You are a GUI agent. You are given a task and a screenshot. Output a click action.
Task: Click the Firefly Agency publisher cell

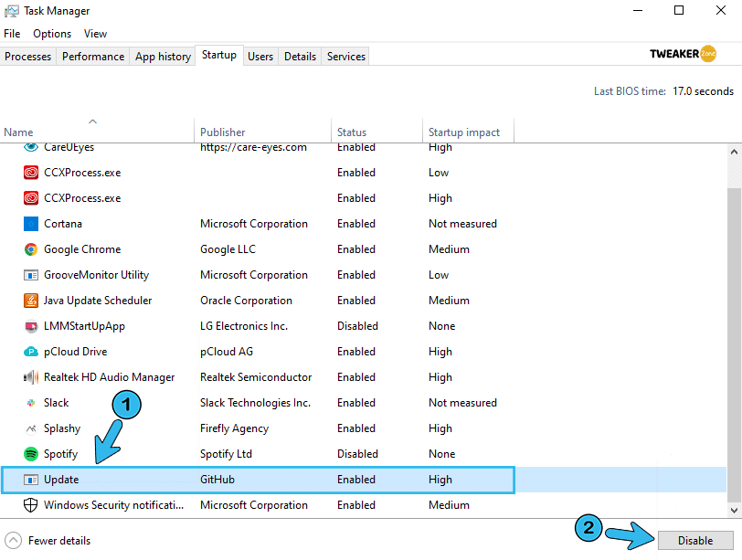(234, 428)
